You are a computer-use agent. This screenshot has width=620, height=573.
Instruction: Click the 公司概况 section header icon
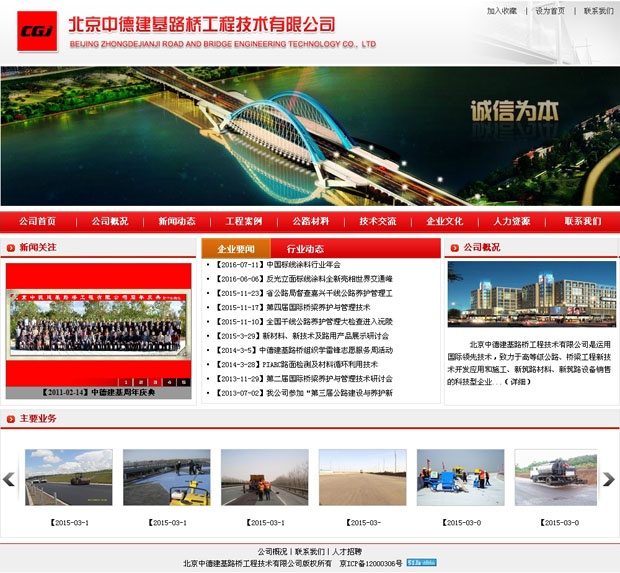(x=454, y=247)
